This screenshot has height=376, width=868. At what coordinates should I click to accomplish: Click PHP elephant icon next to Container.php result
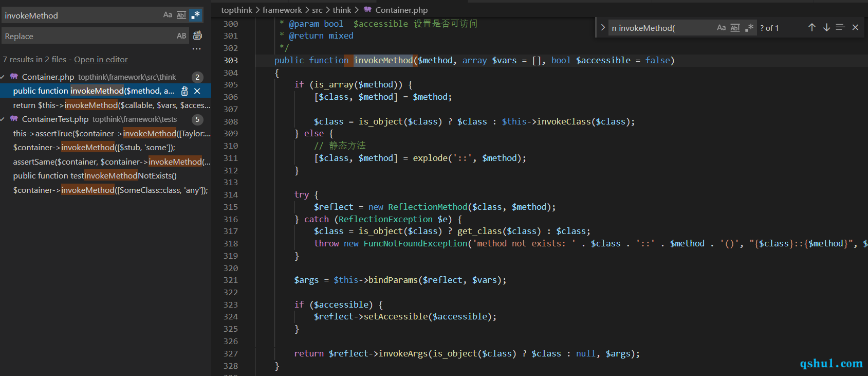(14, 77)
